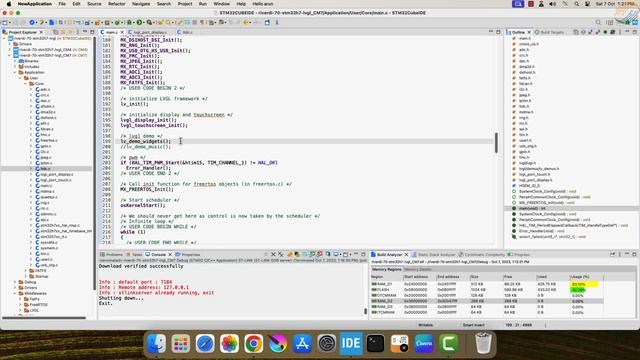
Task: Expand adc.c file node
Action: click(31, 89)
